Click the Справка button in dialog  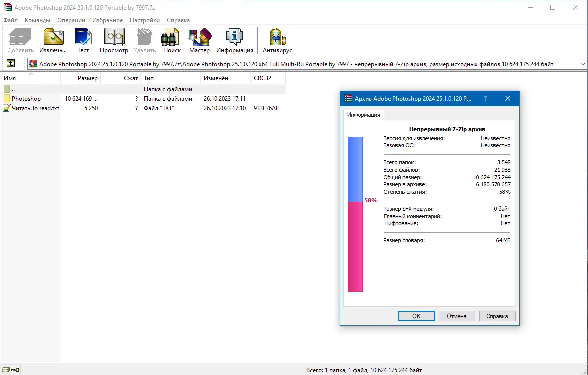click(x=497, y=316)
